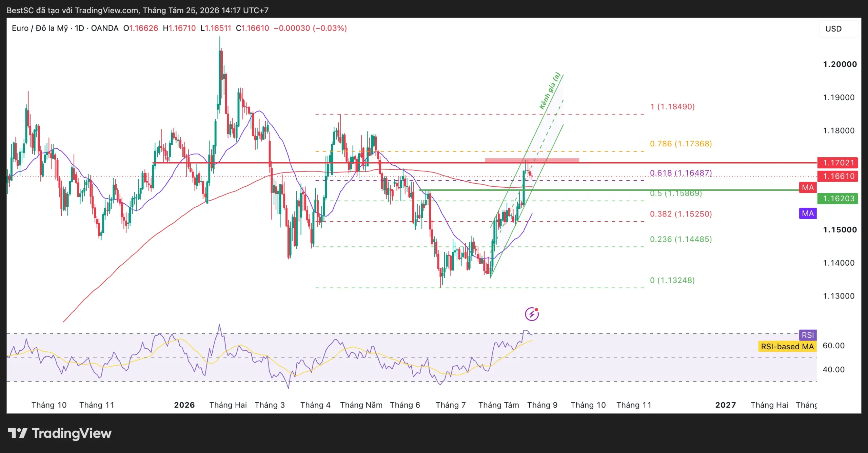Click the purple RSI label

808,335
